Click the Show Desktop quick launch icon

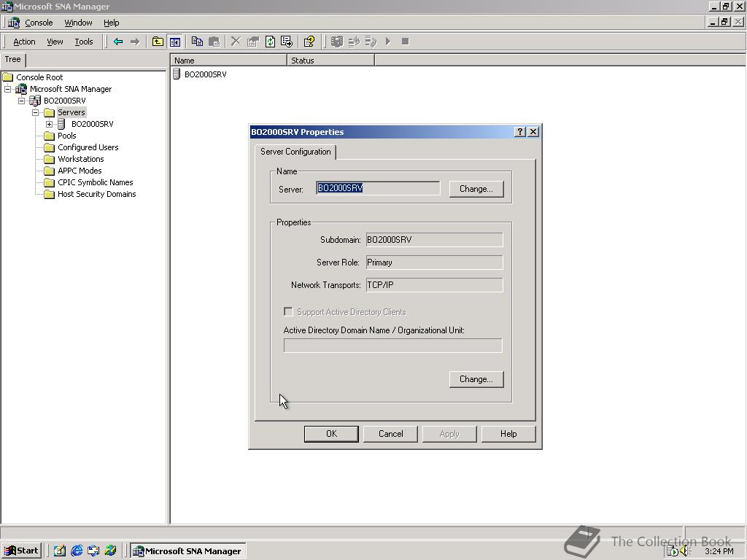[x=60, y=551]
